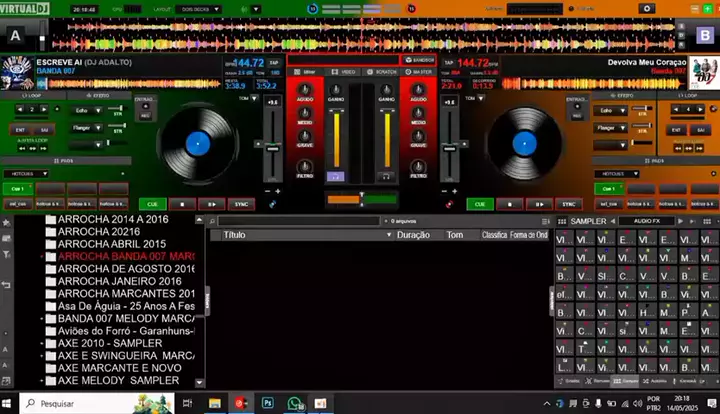Tap BPM button on deck B

[x=449, y=63]
